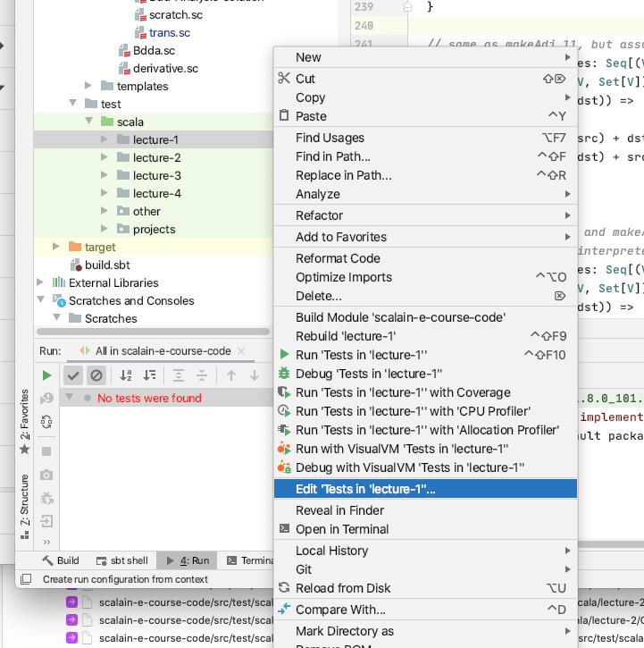Choose Compare With... menu item

425,610
